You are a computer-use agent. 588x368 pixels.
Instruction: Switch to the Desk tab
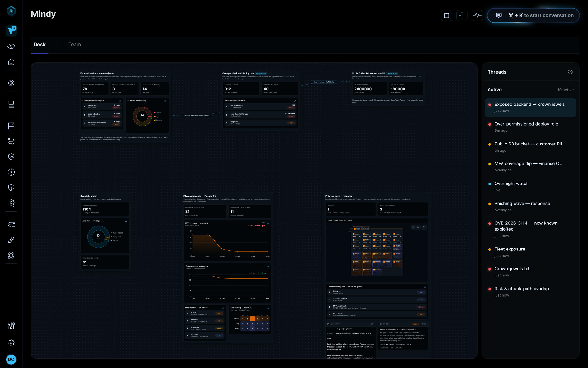pos(39,45)
